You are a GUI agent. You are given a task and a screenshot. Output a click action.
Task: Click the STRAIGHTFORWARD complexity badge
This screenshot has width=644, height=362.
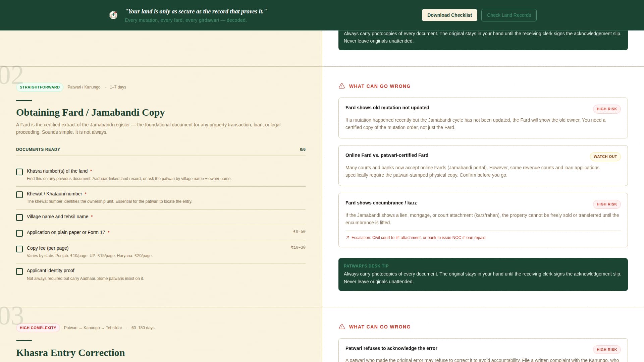click(40, 87)
